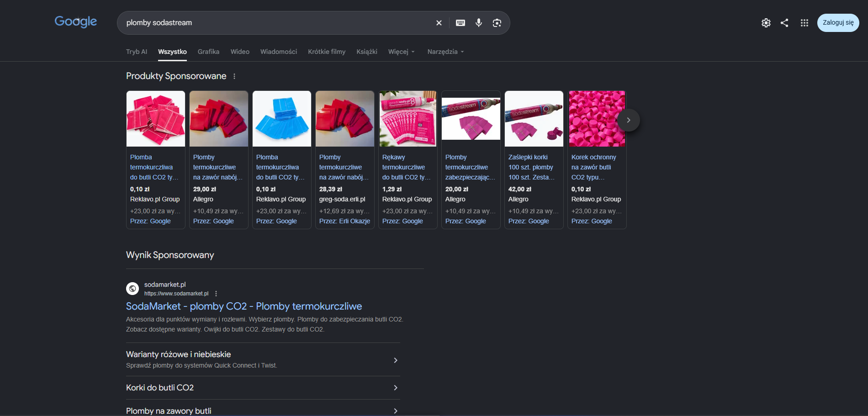Select the Wszystko tab
The width and height of the screenshot is (868, 416).
pyautogui.click(x=172, y=52)
